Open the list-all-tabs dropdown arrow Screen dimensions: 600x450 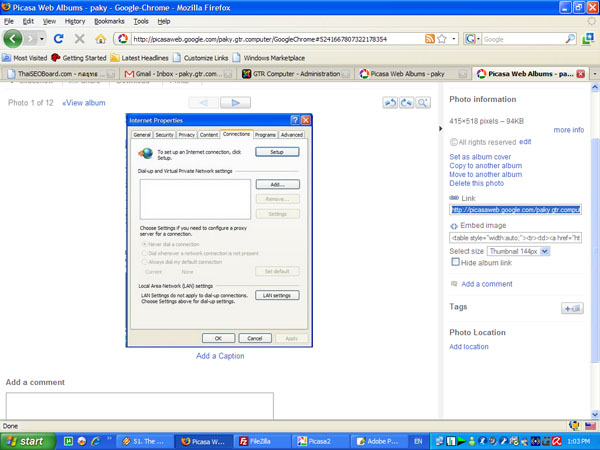pyautogui.click(x=595, y=73)
